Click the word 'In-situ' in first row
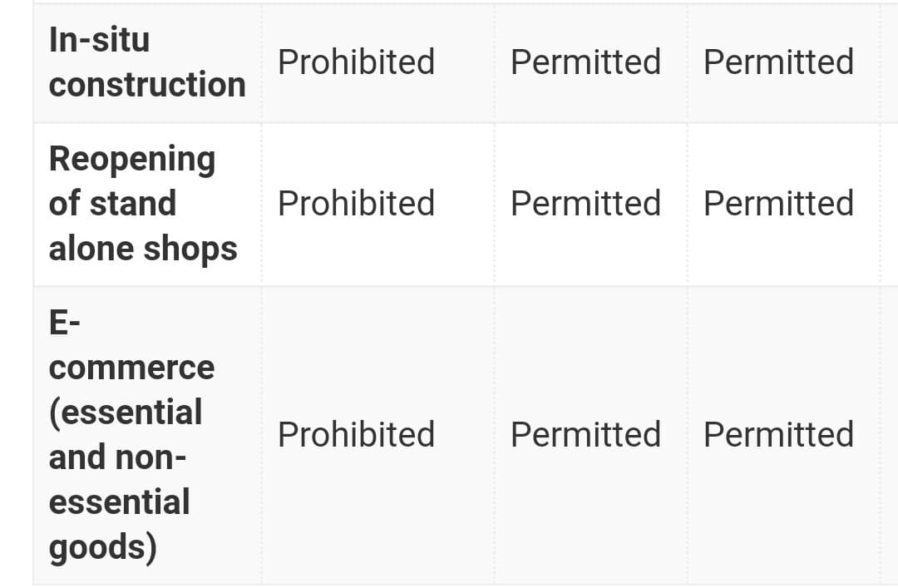This screenshot has height=588, width=898. pos(99,40)
